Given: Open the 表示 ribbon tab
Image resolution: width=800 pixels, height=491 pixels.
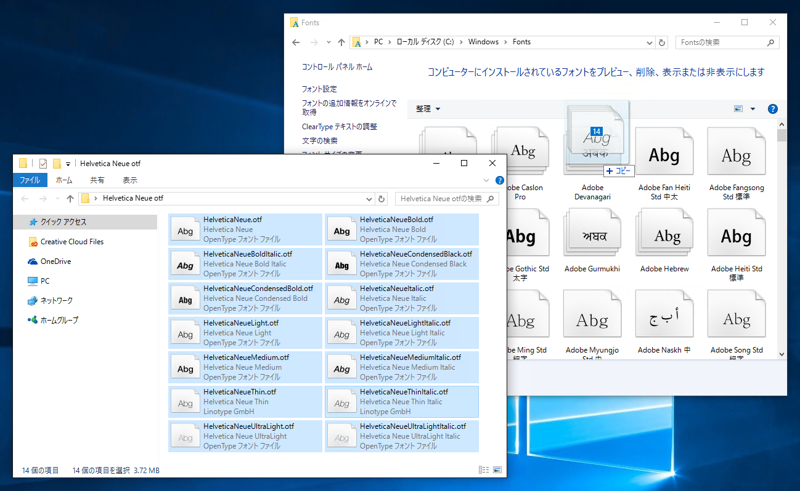Looking at the screenshot, I should (130, 180).
